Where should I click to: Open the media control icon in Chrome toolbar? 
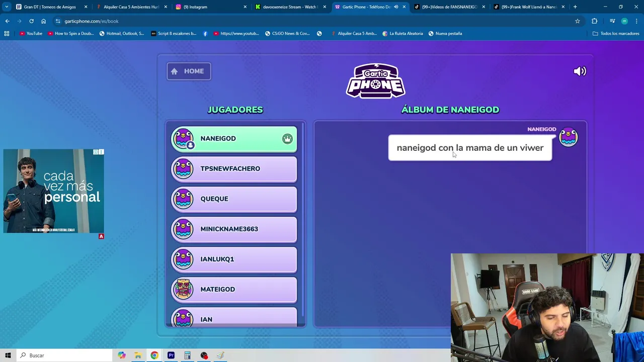(612, 21)
